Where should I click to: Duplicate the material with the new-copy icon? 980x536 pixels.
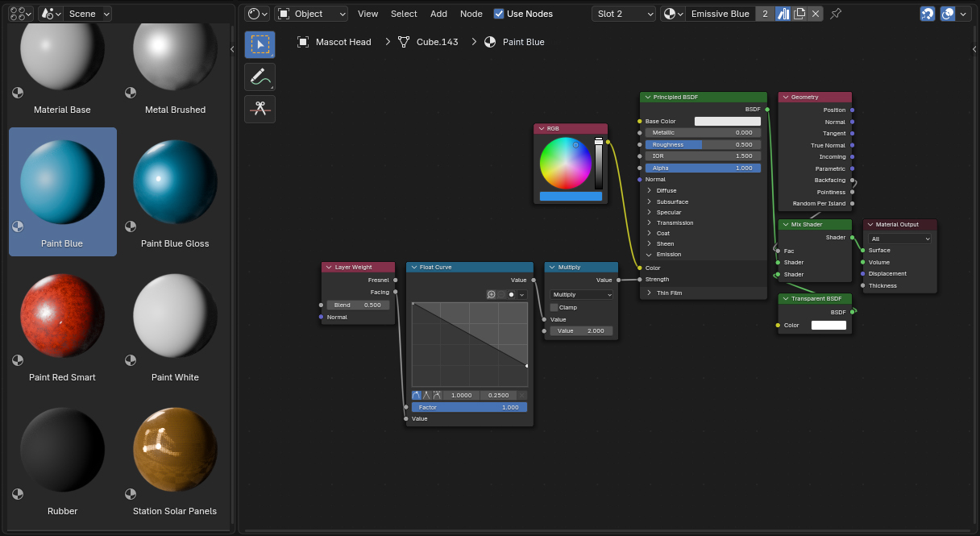(799, 14)
